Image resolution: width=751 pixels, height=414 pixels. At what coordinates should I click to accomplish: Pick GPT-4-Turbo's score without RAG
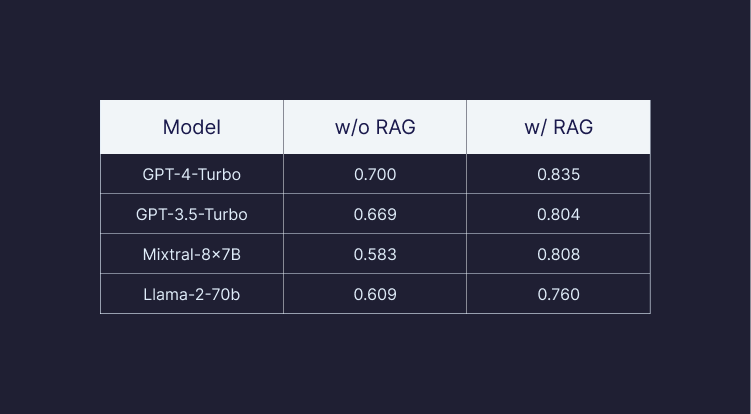[375, 174]
